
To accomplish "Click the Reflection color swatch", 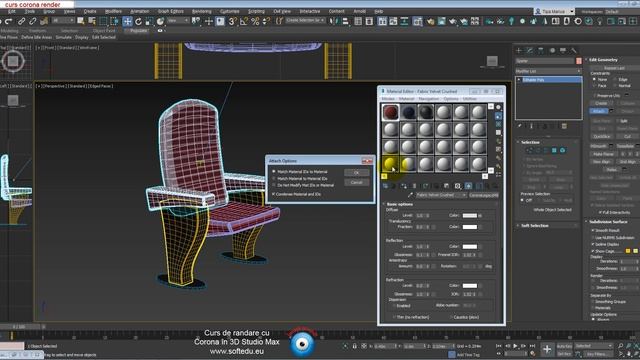I will tap(469, 247).
